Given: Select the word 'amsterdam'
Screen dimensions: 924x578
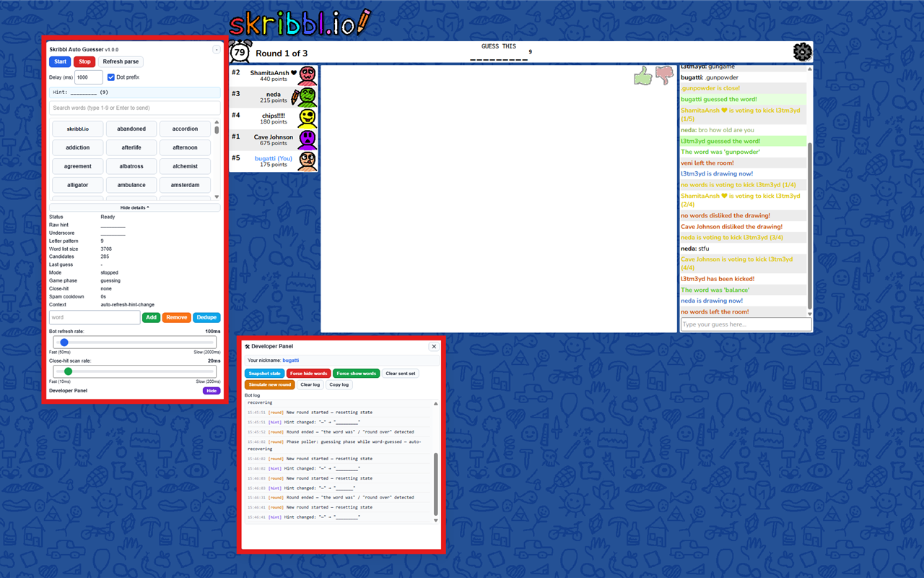Looking at the screenshot, I should click(x=185, y=185).
